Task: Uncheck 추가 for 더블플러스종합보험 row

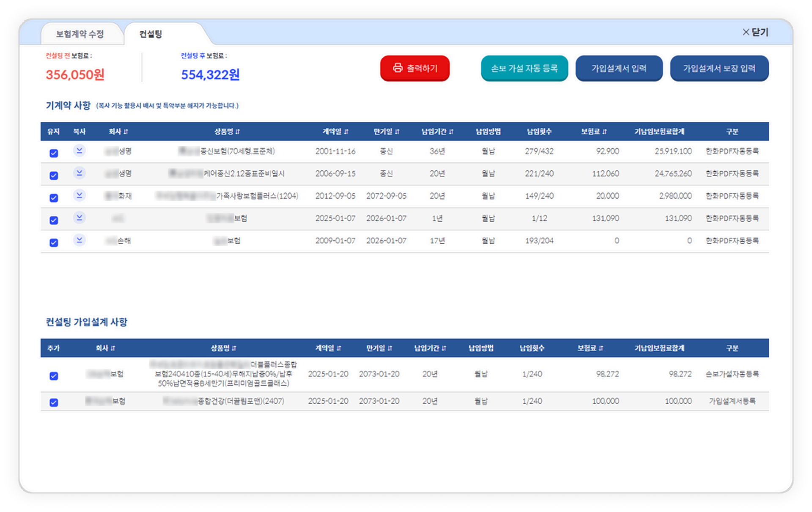Action: [54, 376]
